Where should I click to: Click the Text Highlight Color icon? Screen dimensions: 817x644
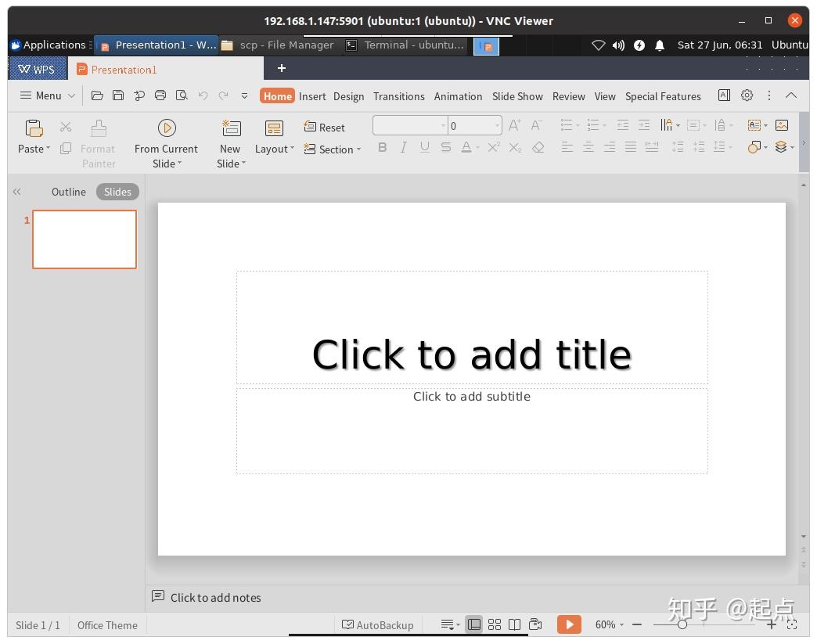click(468, 147)
